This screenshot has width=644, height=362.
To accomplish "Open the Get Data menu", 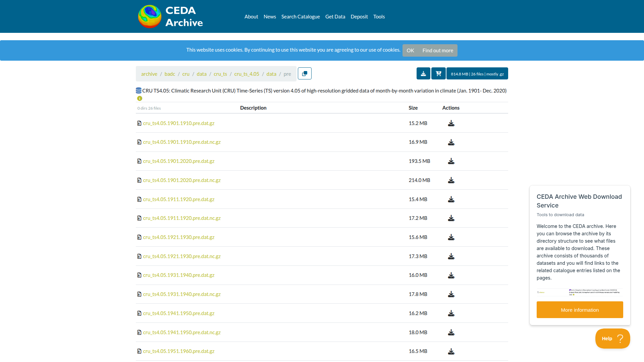I will (x=335, y=16).
